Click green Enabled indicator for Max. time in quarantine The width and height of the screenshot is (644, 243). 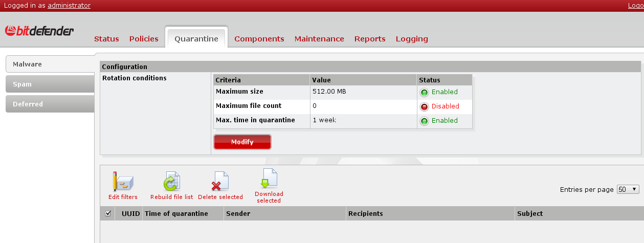point(424,121)
